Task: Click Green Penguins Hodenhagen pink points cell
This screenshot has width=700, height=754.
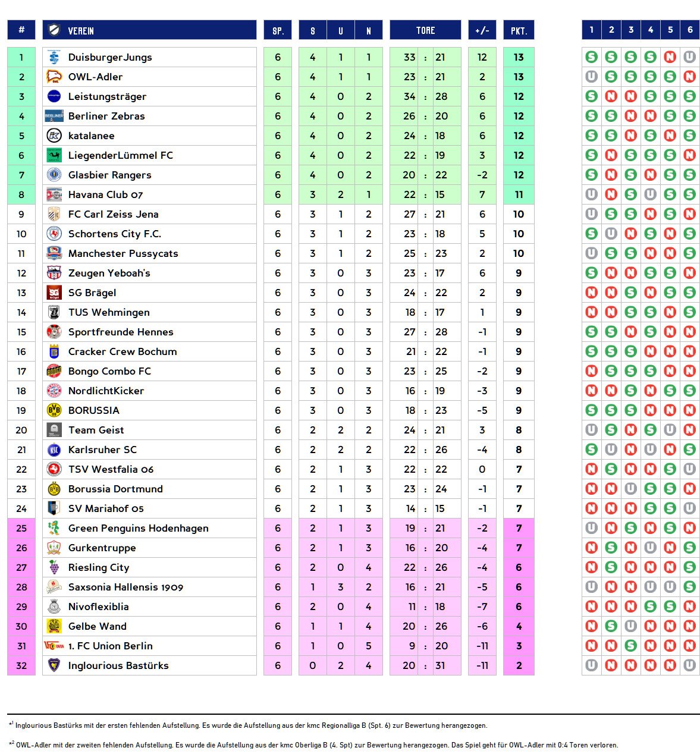Action: tap(519, 528)
